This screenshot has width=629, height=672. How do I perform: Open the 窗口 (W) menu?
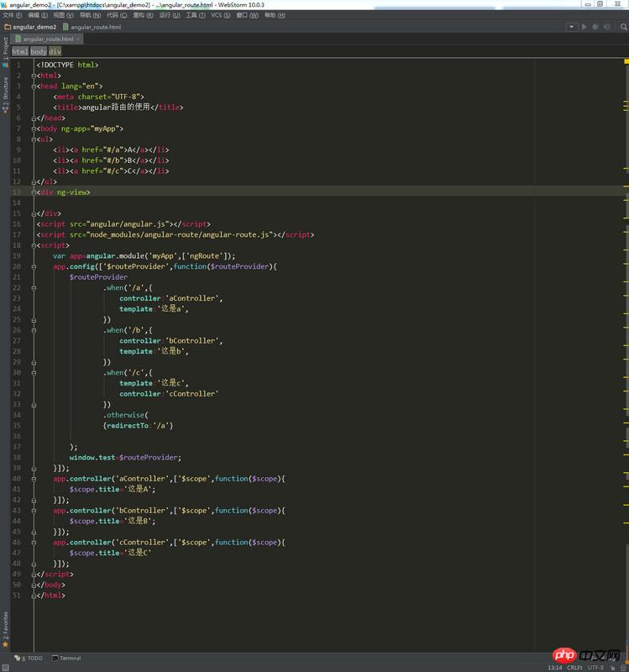[x=247, y=15]
